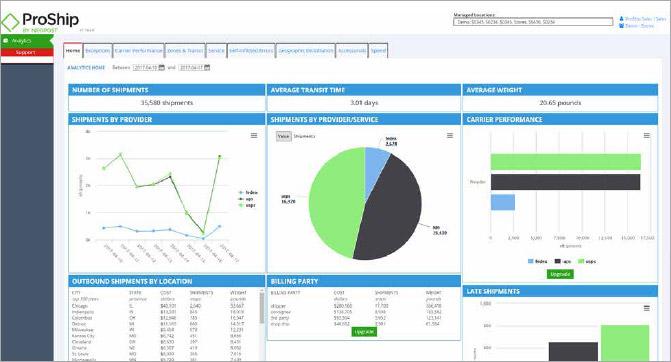Viewport: 671px width, 362px height.
Task: Open Shipments by Provider/Service chart menu
Action: click(x=450, y=135)
